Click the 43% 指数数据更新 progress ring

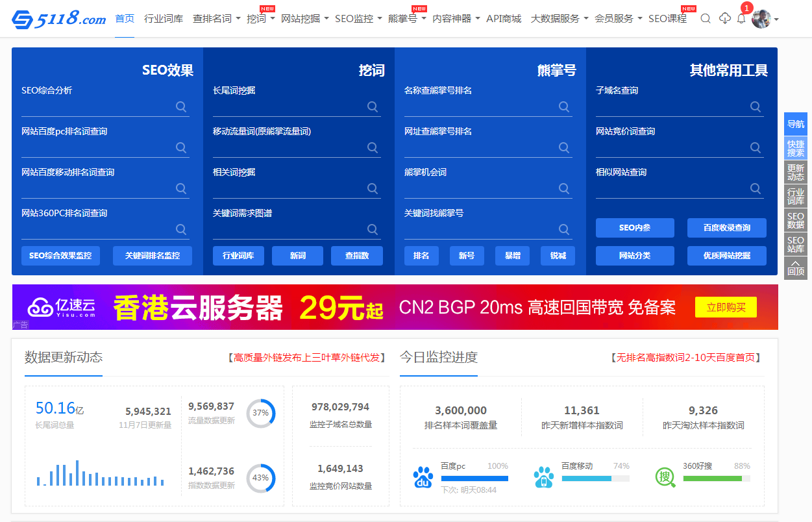click(261, 477)
